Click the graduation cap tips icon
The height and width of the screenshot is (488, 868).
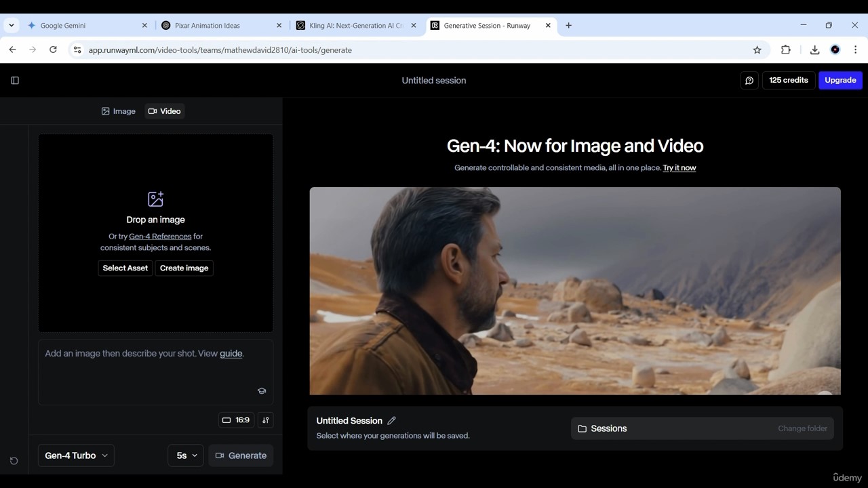[262, 391]
